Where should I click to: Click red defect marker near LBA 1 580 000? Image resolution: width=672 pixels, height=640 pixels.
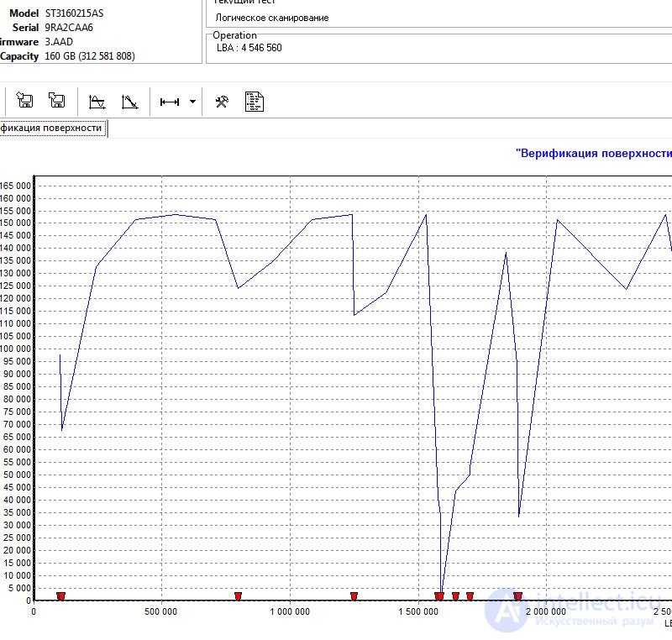439,595
